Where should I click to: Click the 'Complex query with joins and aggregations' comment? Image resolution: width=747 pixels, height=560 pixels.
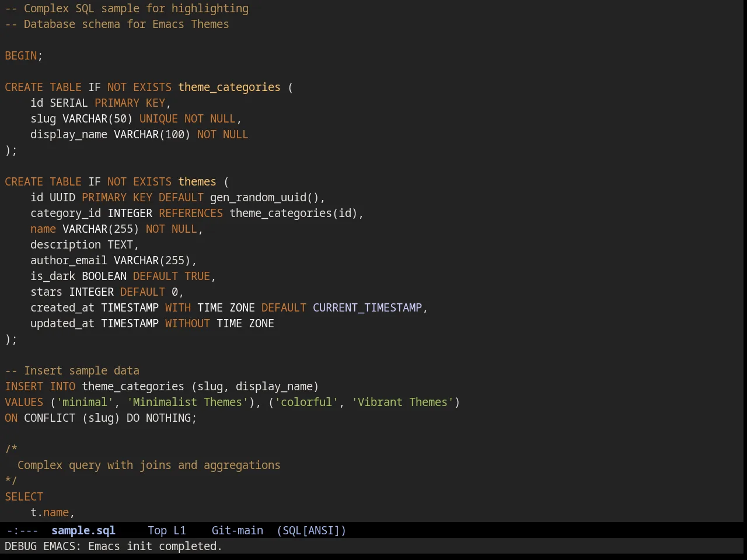(149, 465)
